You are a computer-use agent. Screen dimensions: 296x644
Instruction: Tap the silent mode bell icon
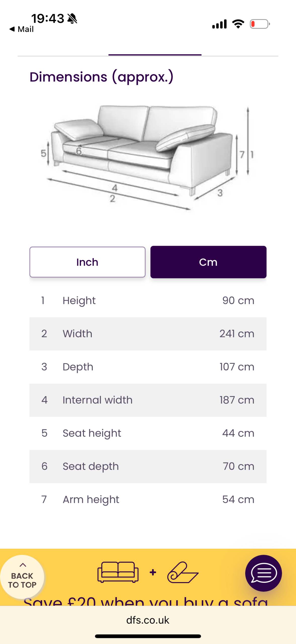[x=72, y=19]
